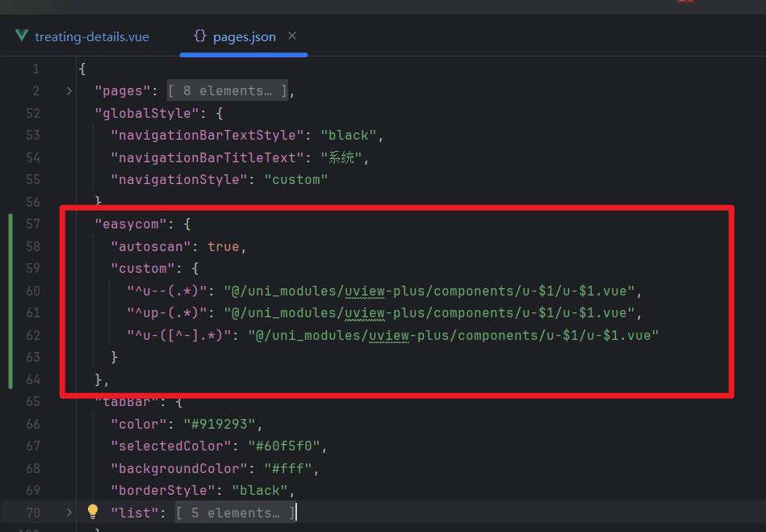Click the "black" value on line 53
The image size is (766, 532).
(349, 136)
